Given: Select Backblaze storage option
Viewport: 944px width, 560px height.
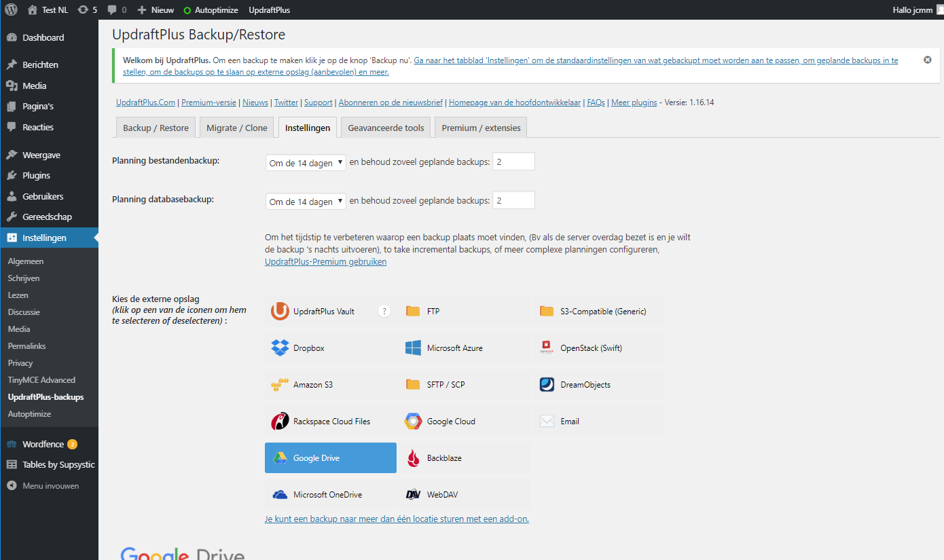Looking at the screenshot, I should click(x=463, y=458).
